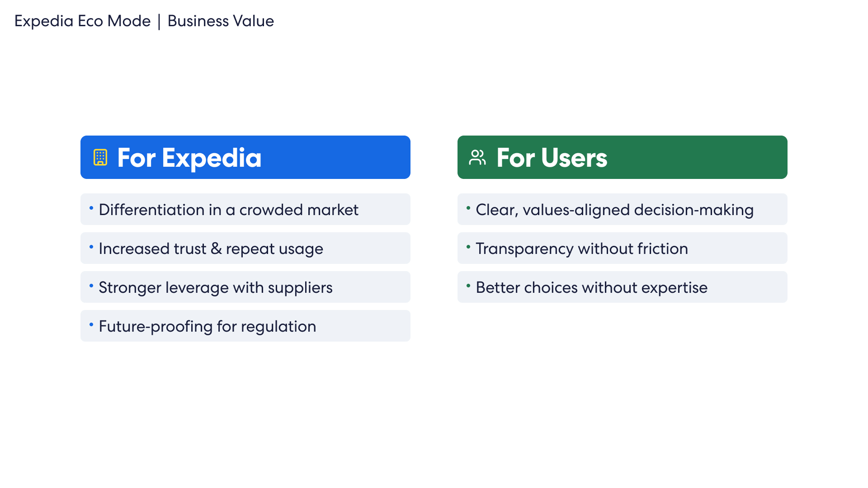This screenshot has height=488, width=868.
Task: Select Clear, values-aligned decision-making item
Action: point(614,210)
